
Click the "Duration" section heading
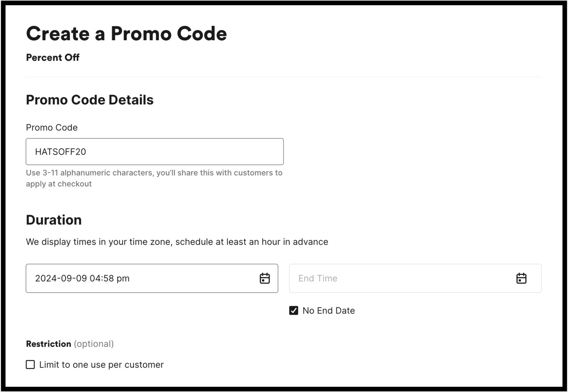[54, 220]
